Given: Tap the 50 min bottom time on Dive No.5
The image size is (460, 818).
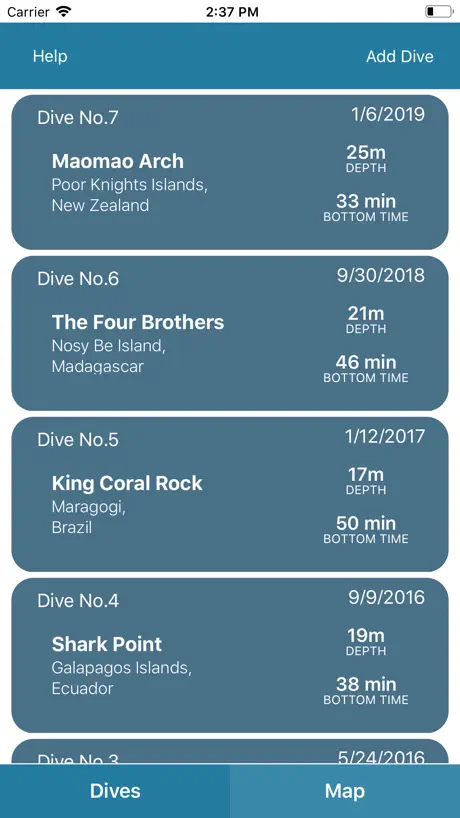Looking at the screenshot, I should [x=366, y=523].
